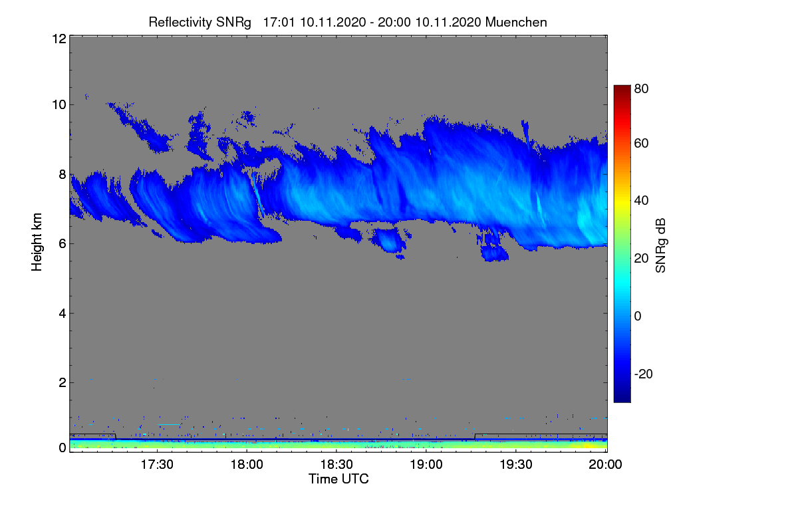Viewport: 798px width, 532px height.
Task: Click the positive colorbar value '20'
Action: pyautogui.click(x=642, y=258)
